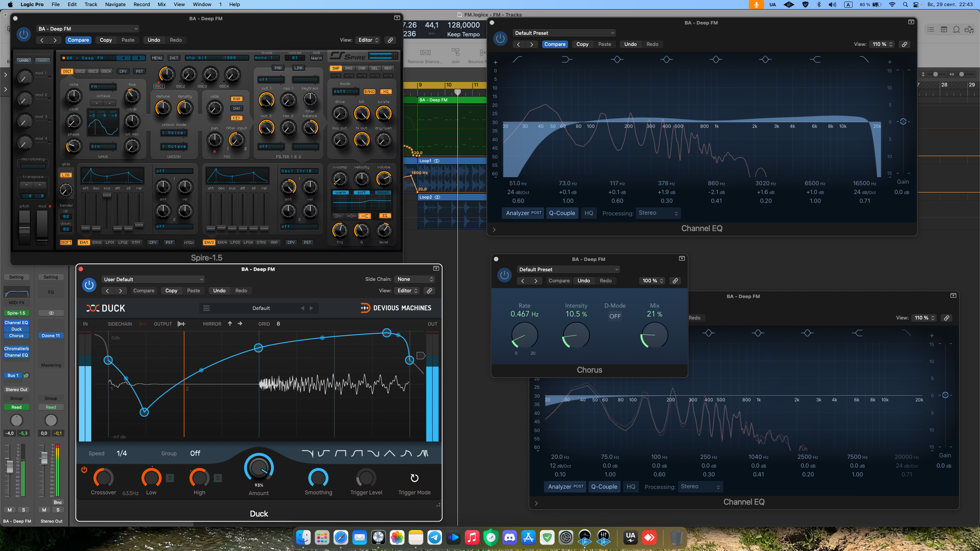
Task: Open the Duck preset hamburger menu
Action: (206, 308)
